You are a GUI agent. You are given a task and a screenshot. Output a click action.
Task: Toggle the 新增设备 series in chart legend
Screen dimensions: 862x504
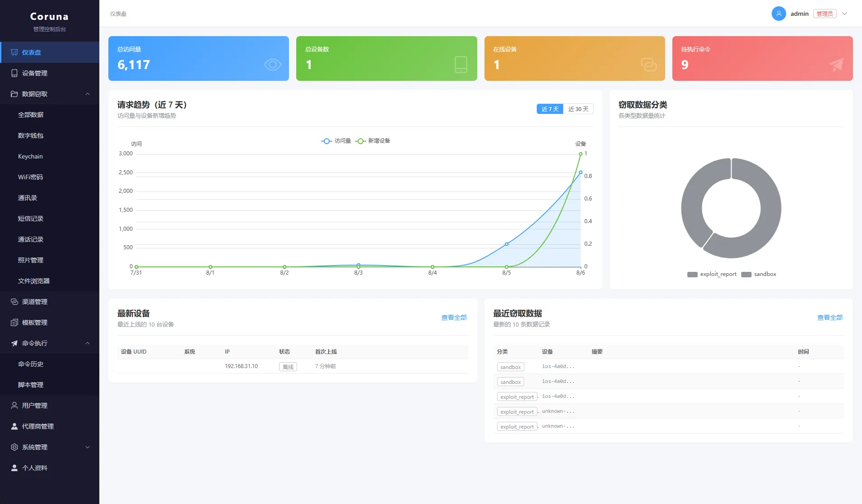click(x=373, y=141)
